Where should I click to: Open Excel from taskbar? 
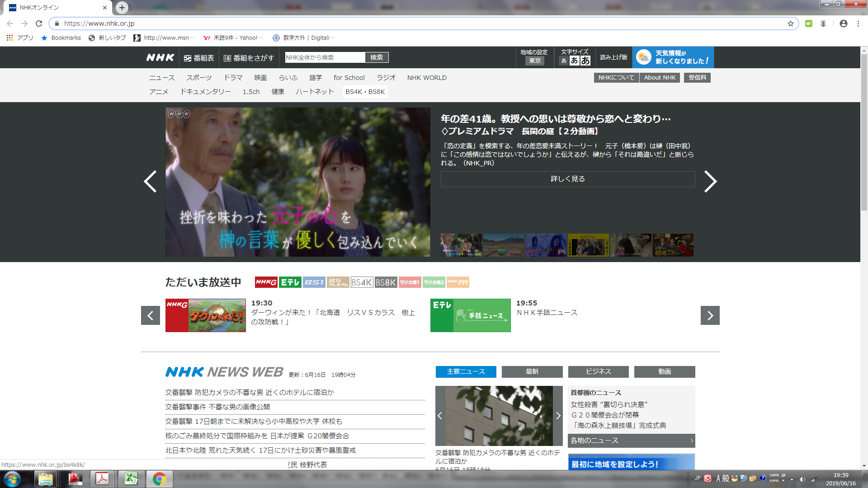click(131, 479)
